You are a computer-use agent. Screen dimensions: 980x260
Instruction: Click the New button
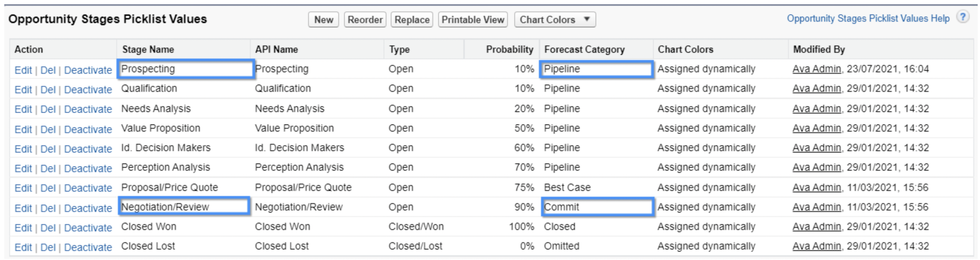(323, 19)
